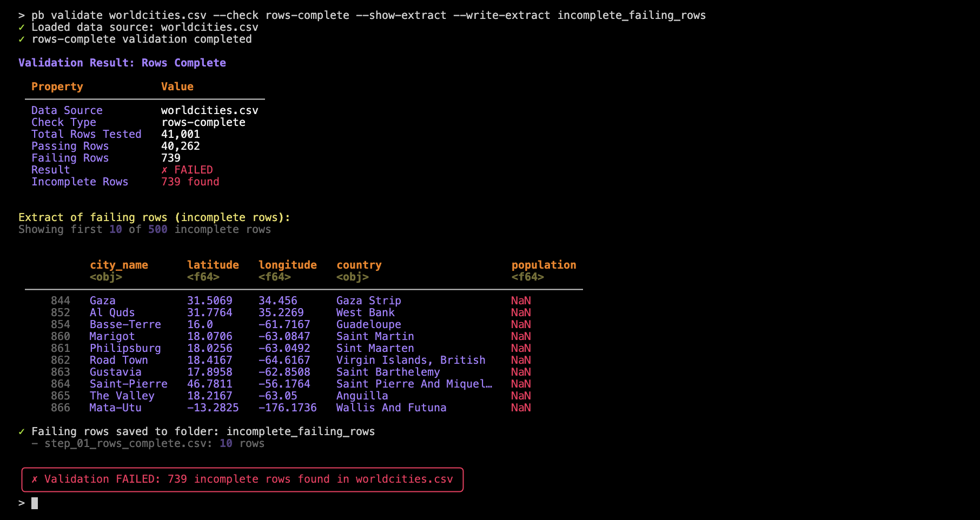980x520 pixels.
Task: Click the red X beside FAILED in the Result row
Action: pos(164,170)
